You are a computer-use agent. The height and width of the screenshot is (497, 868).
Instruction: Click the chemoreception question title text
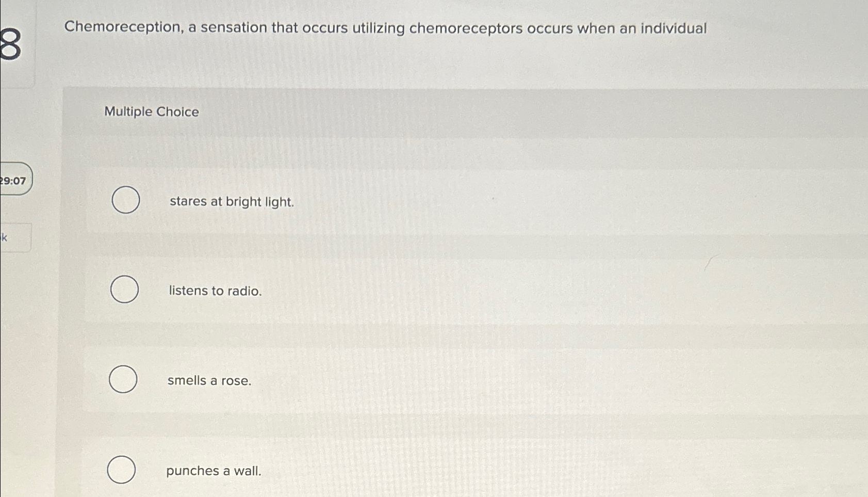click(x=386, y=28)
